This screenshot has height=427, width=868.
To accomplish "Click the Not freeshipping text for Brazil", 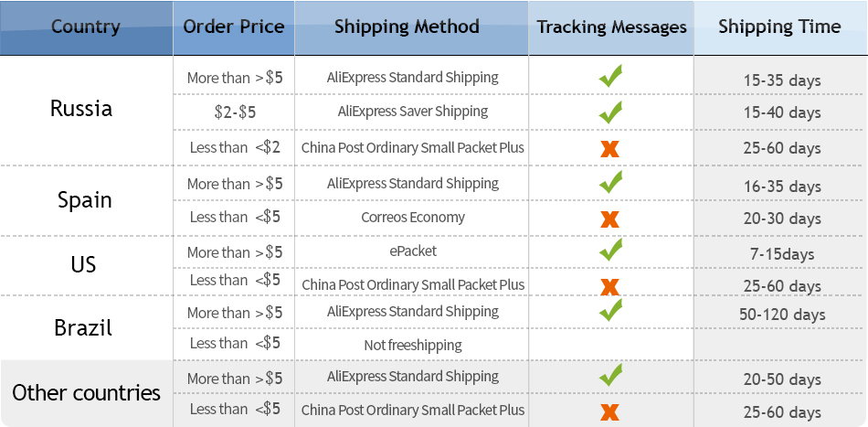I will tap(413, 345).
